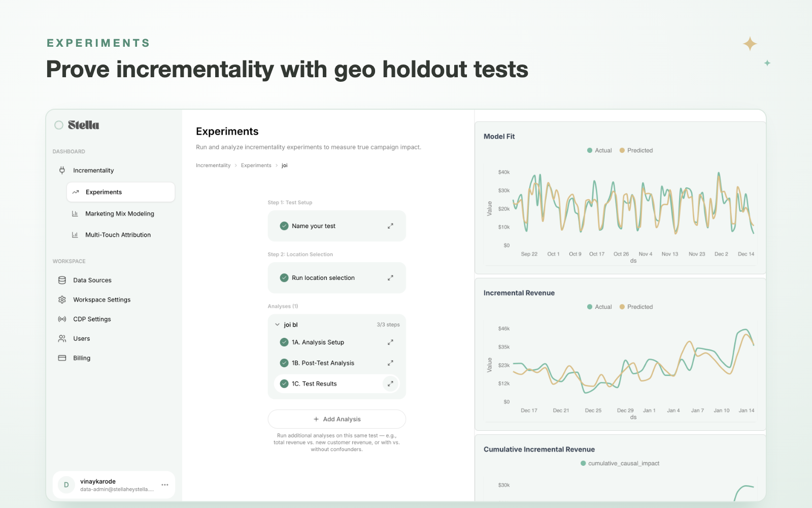Expand the 1B. Post-Test Analysis step
This screenshot has width=812, height=508.
coord(390,363)
